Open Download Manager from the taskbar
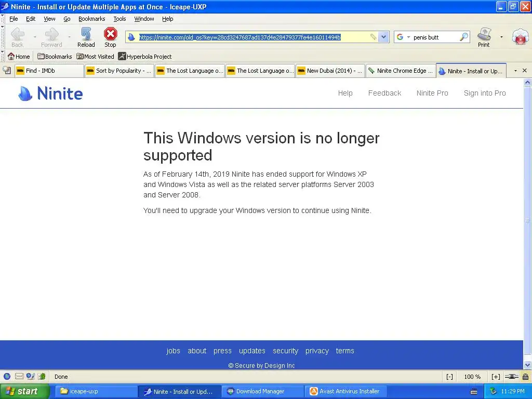The width and height of the screenshot is (532, 399). pyautogui.click(x=263, y=391)
